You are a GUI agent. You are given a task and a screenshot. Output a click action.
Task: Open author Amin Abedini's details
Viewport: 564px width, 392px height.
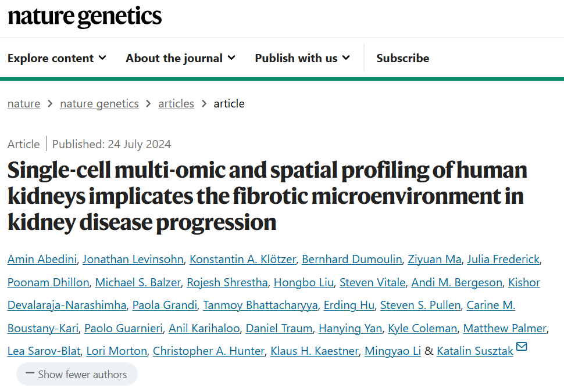(42, 259)
